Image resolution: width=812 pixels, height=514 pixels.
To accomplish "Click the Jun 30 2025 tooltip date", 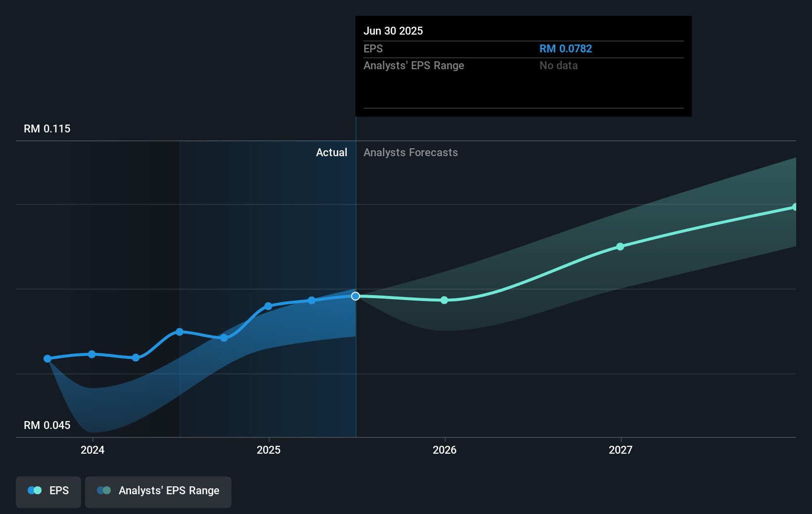I will [x=393, y=31].
